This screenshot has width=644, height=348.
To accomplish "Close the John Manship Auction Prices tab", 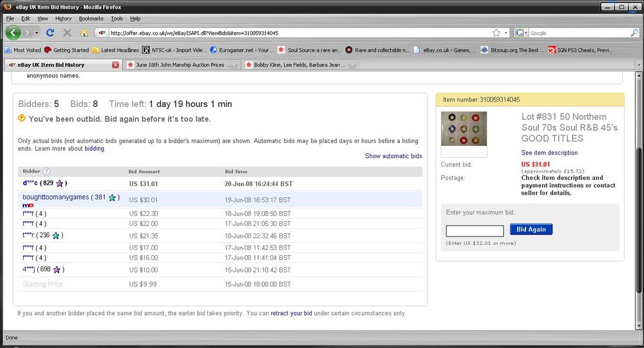I will click(234, 65).
